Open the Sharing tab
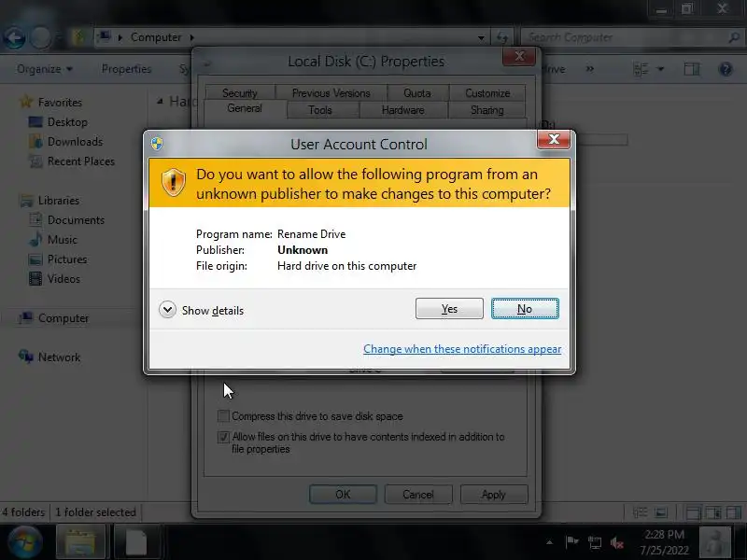This screenshot has height=560, width=747. tap(486, 110)
